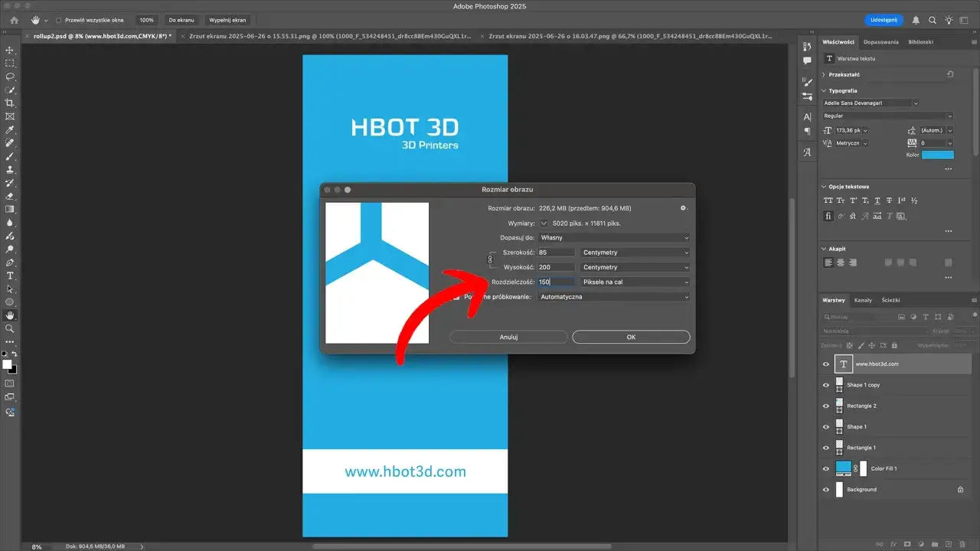Image resolution: width=980 pixels, height=551 pixels.
Task: Select the Brush tool
Action: pyautogui.click(x=10, y=156)
